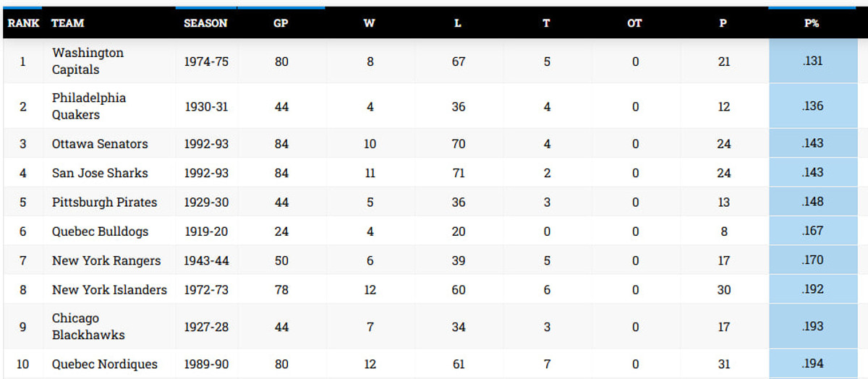
Task: Click the L losses column header
Action: coord(457,23)
